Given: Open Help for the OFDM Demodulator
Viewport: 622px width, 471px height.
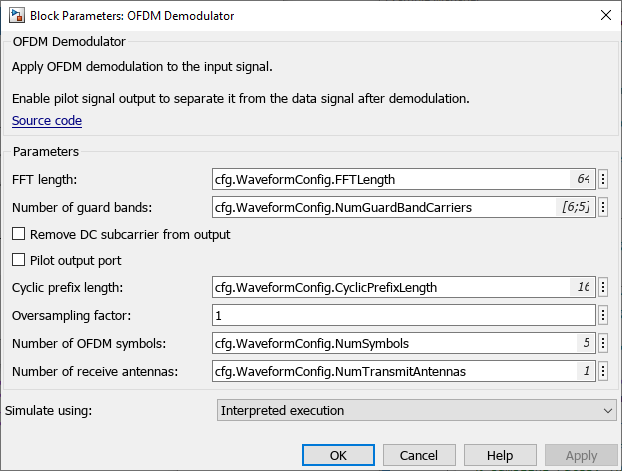Looking at the screenshot, I should pos(500,455).
